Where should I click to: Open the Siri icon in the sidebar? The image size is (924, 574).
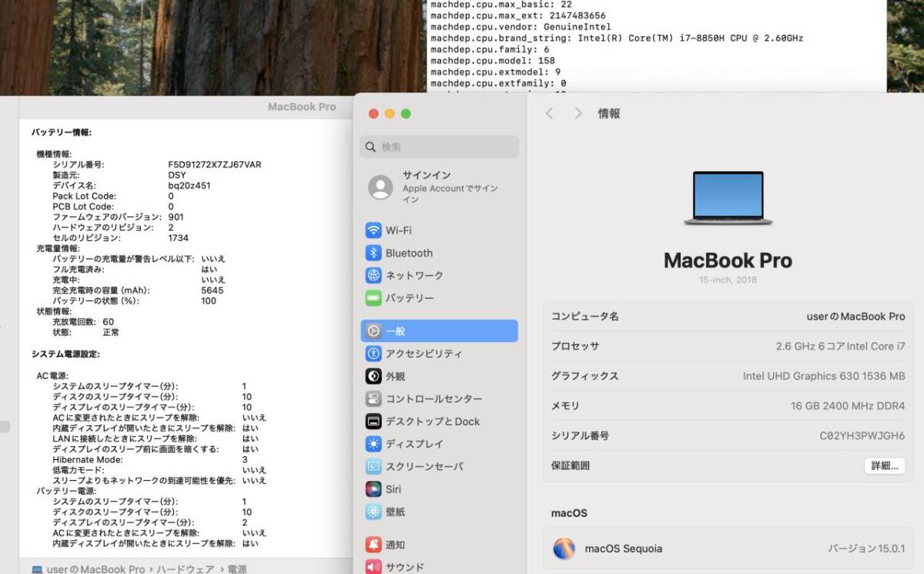coord(373,489)
